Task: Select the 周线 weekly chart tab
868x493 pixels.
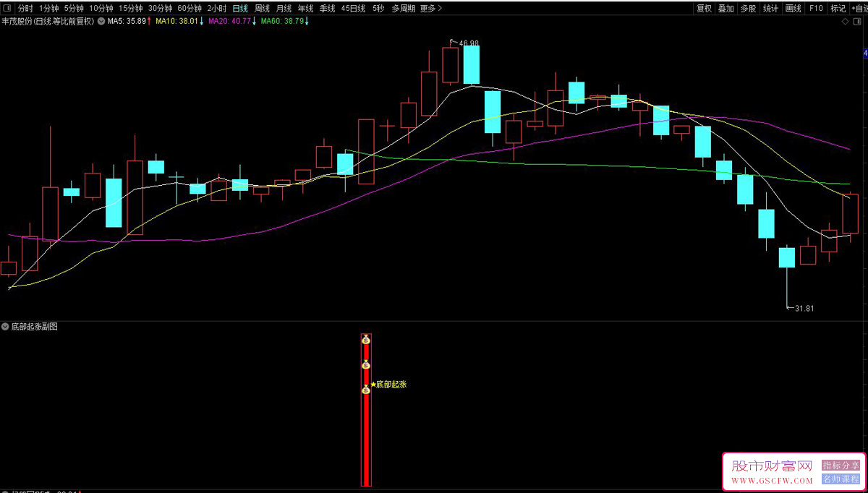Action: click(x=262, y=9)
